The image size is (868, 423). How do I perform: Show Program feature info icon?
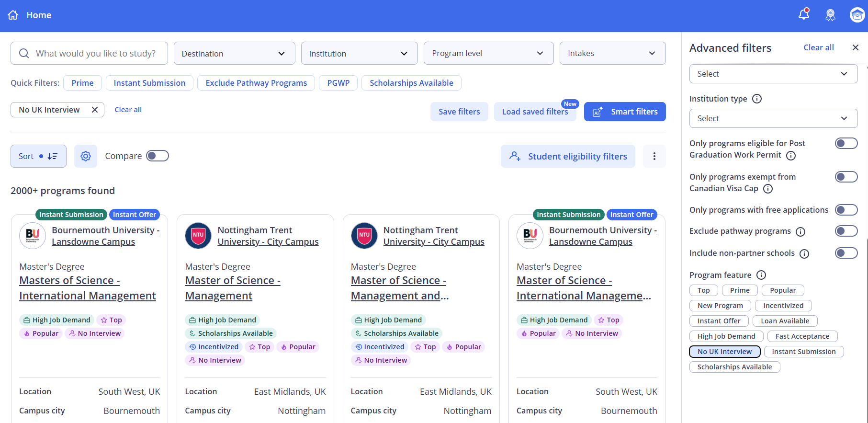click(x=761, y=275)
